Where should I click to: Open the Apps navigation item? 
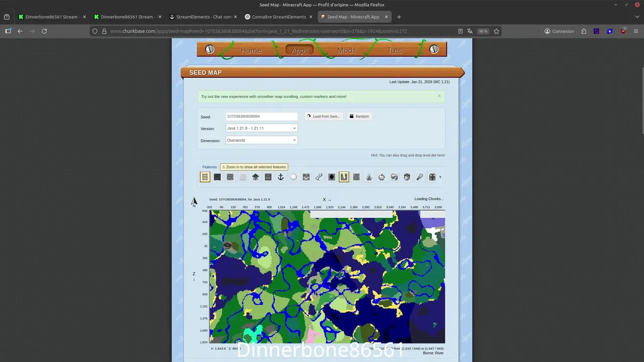tap(299, 50)
